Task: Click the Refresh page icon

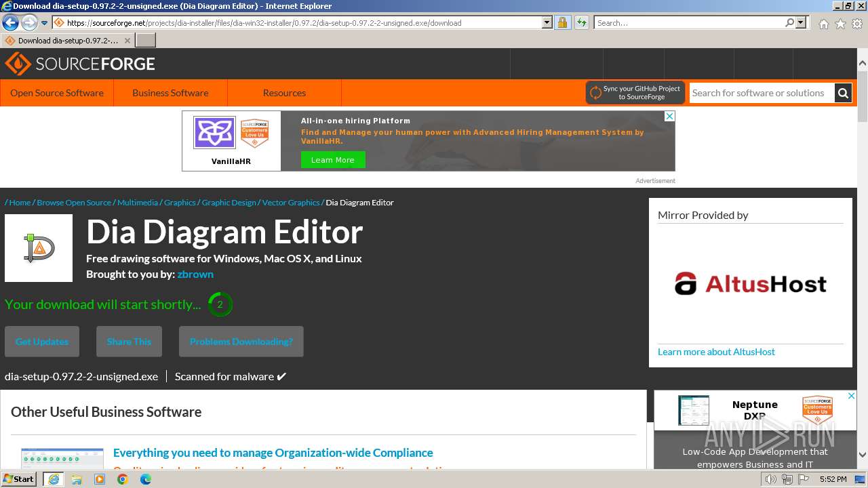Action: [x=581, y=23]
